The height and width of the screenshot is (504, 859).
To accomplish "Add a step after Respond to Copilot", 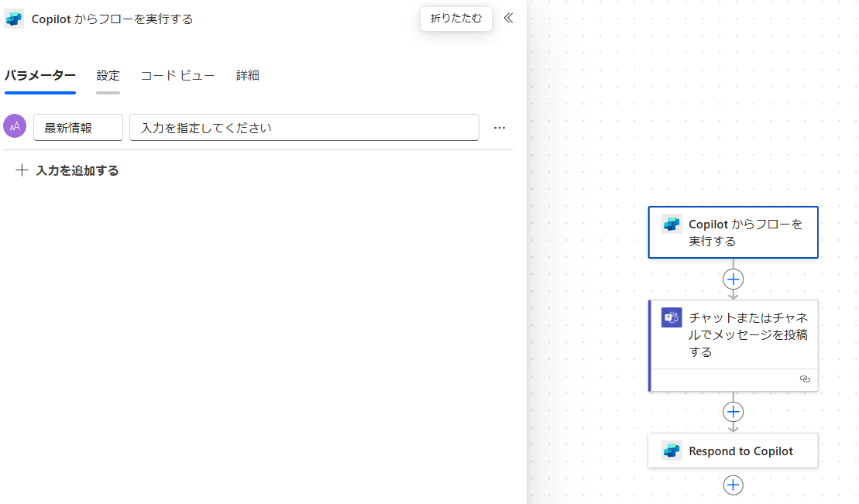I will (733, 485).
